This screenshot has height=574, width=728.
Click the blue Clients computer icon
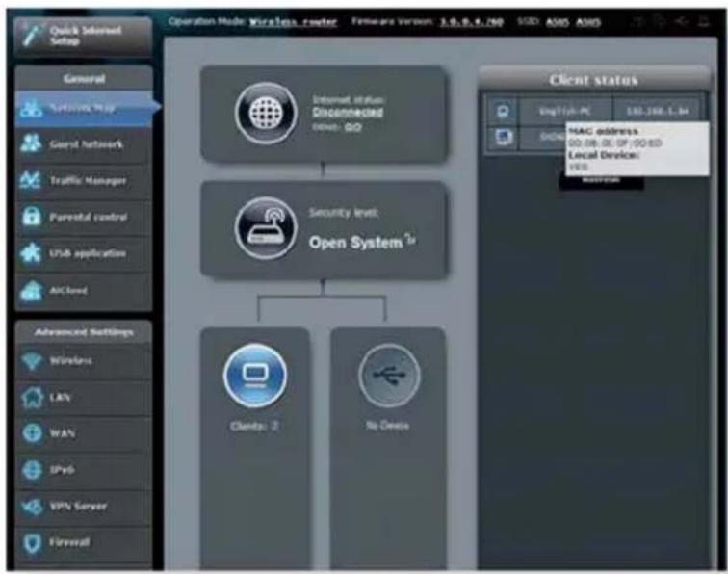click(x=254, y=376)
